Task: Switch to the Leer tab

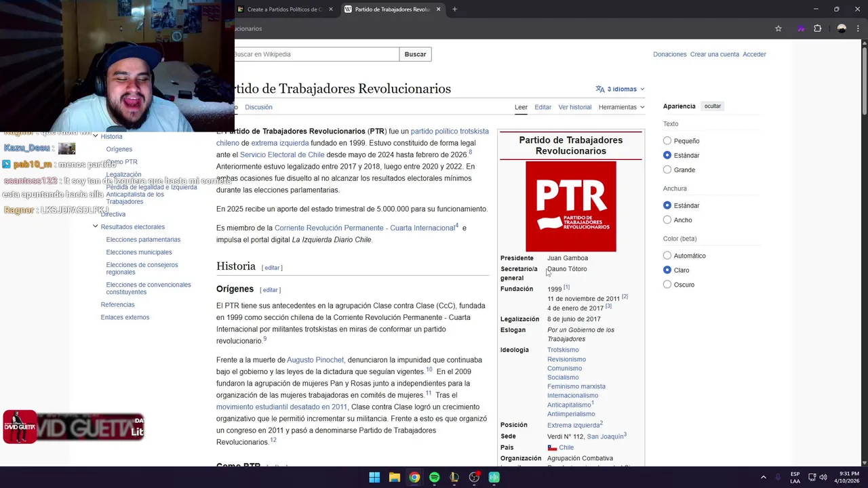Action: [521, 107]
